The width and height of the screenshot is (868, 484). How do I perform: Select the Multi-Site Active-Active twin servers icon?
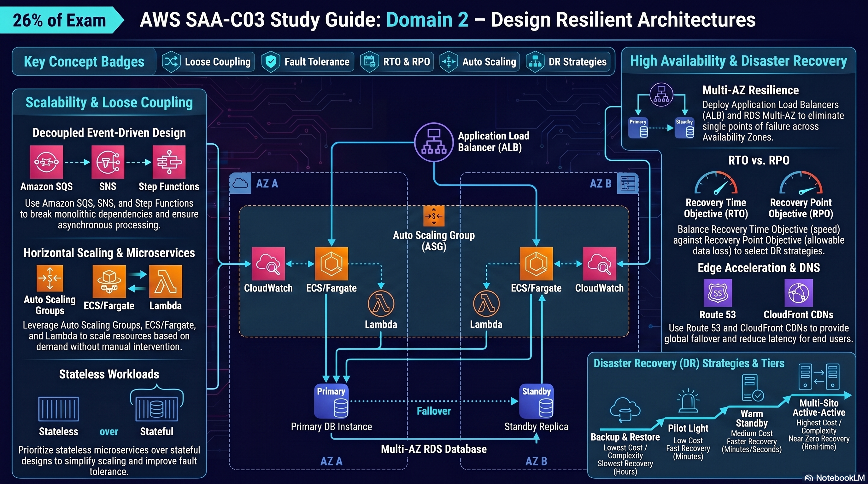[x=819, y=376]
